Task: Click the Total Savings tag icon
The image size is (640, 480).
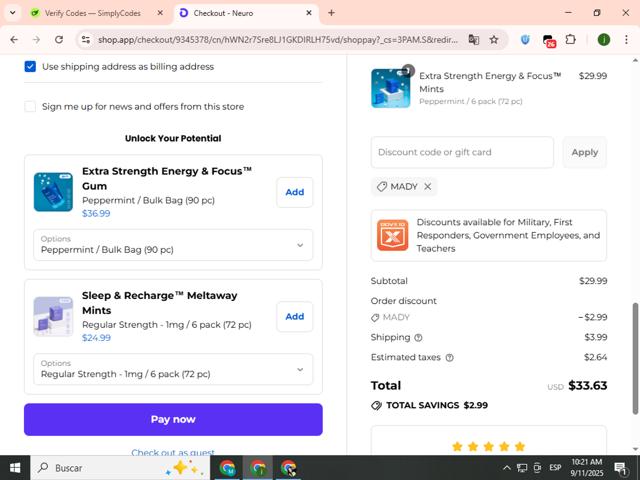Action: 376,405
